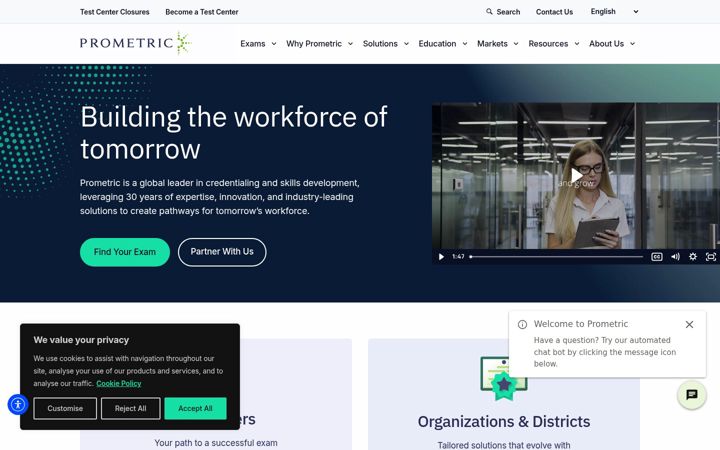Toggle closed captions on the video

(x=657, y=257)
